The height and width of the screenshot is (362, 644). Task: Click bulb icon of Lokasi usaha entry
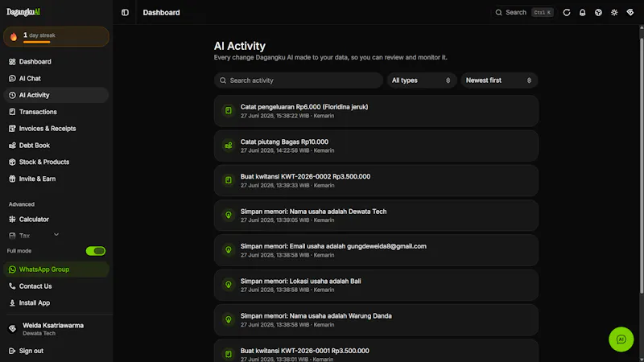pyautogui.click(x=229, y=286)
